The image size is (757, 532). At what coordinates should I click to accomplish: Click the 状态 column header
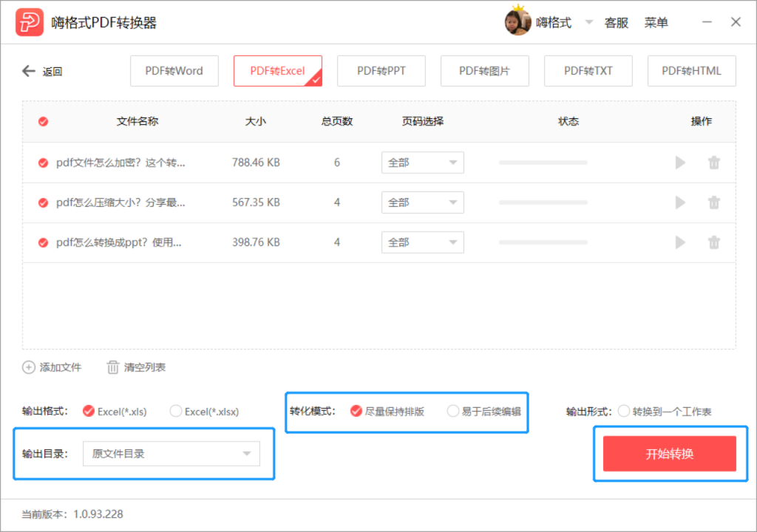pos(568,121)
